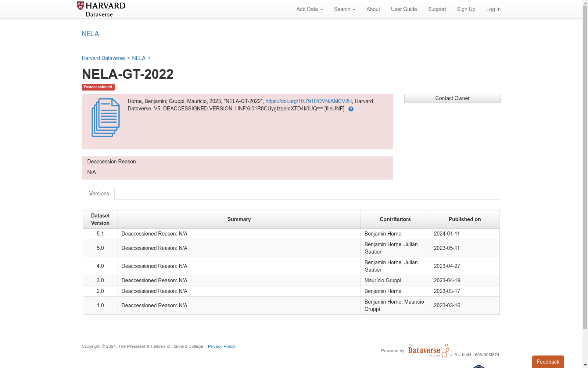This screenshot has width=588, height=368.
Task: Click contributor Maurício Gruppi in version 3.0 row
Action: point(383,280)
